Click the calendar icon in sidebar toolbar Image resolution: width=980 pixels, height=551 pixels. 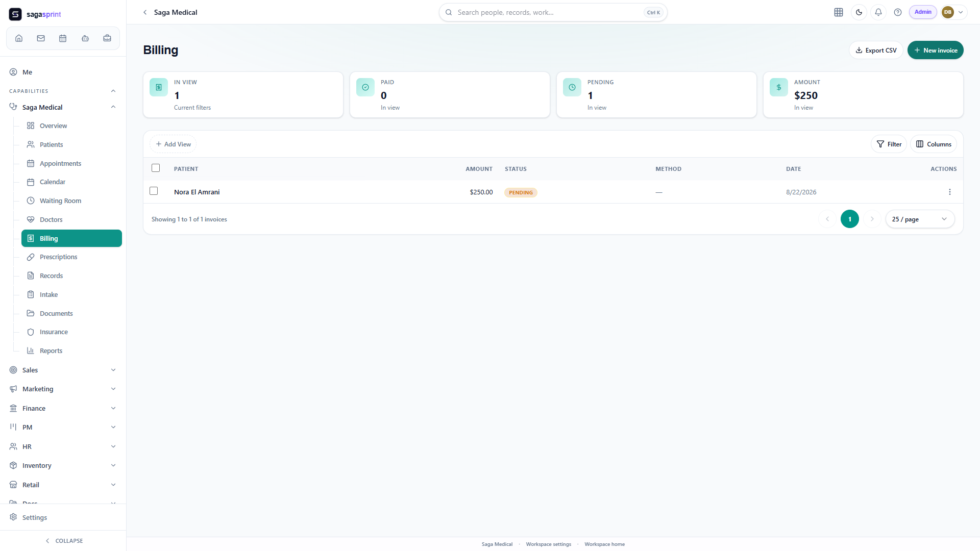pyautogui.click(x=63, y=38)
